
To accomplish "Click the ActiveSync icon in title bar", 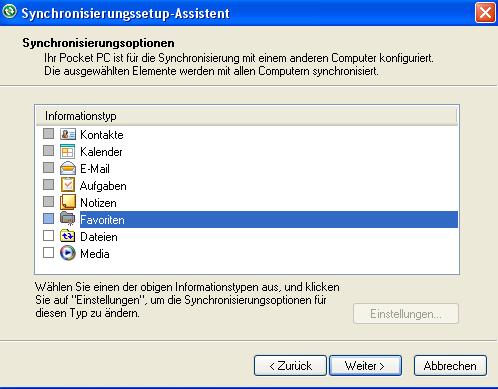I will [9, 11].
